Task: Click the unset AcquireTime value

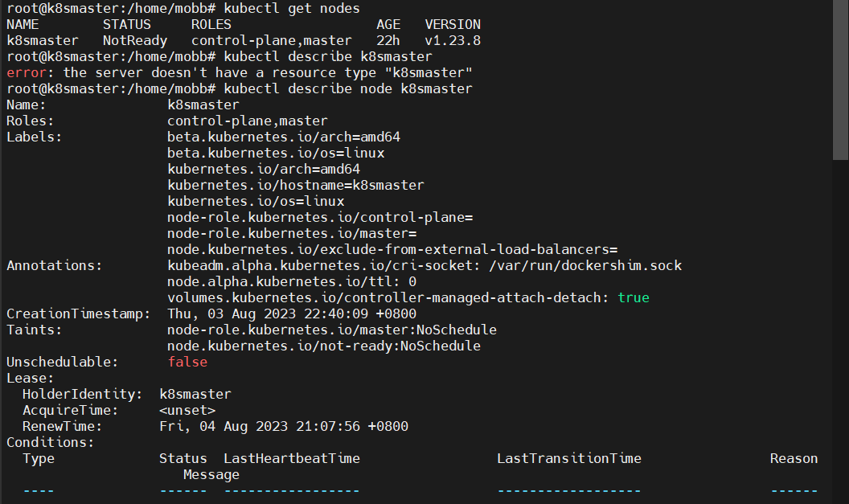Action: (187, 410)
